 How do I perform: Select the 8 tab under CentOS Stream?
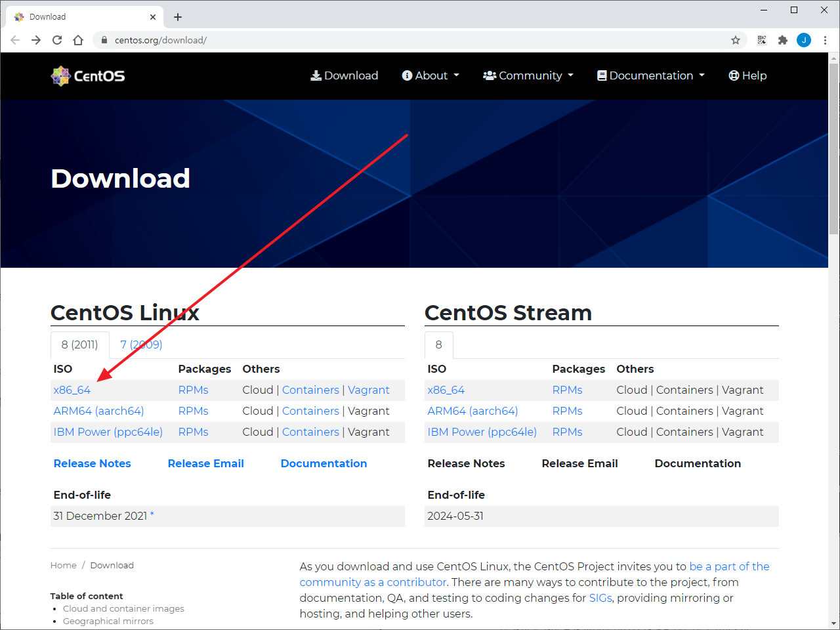[439, 345]
